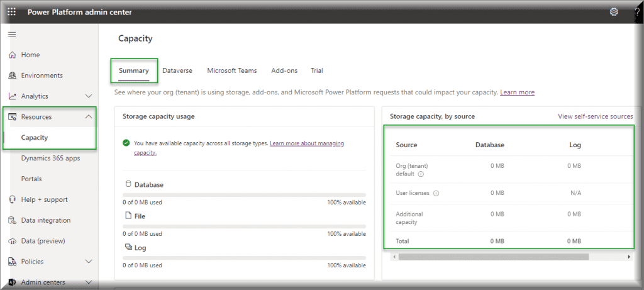Click the scrollbar left arrow
644x290 pixels.
(394, 257)
